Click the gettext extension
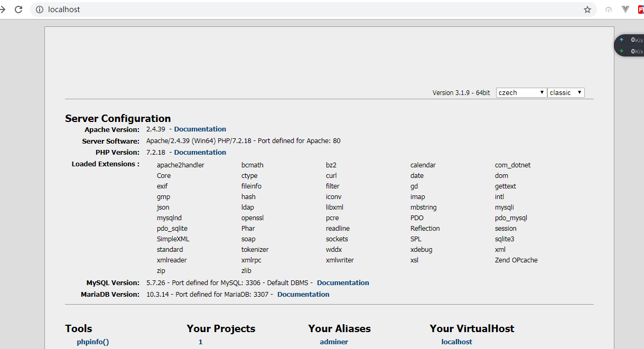The width and height of the screenshot is (644, 349). coord(506,186)
